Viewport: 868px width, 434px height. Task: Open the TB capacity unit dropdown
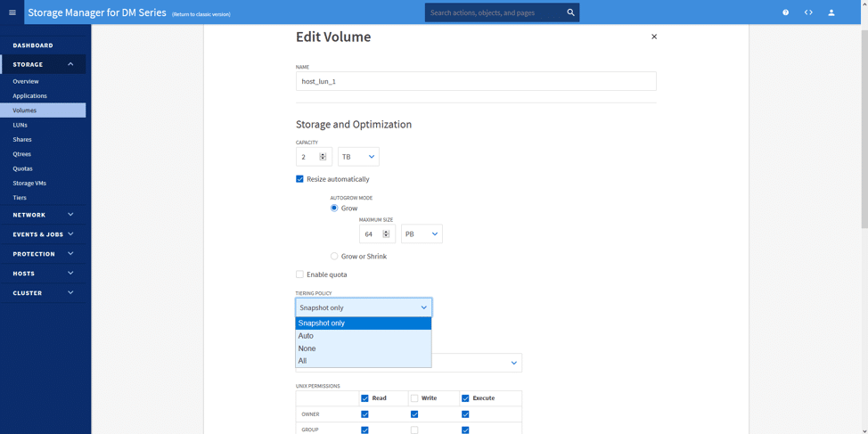tap(359, 157)
